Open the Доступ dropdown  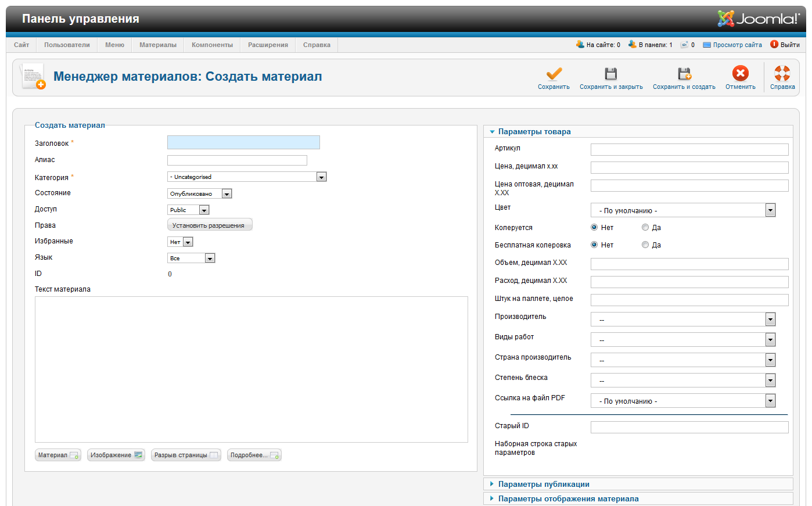point(188,210)
